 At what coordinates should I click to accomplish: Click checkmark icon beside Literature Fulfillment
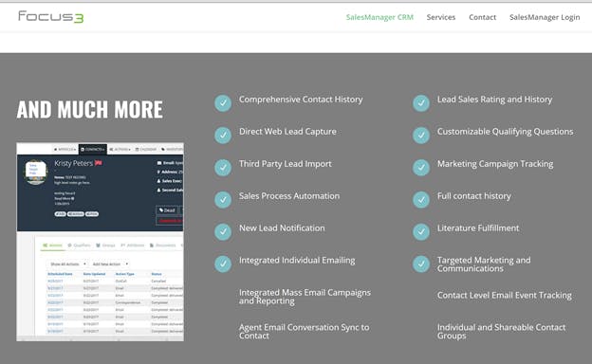tap(421, 231)
